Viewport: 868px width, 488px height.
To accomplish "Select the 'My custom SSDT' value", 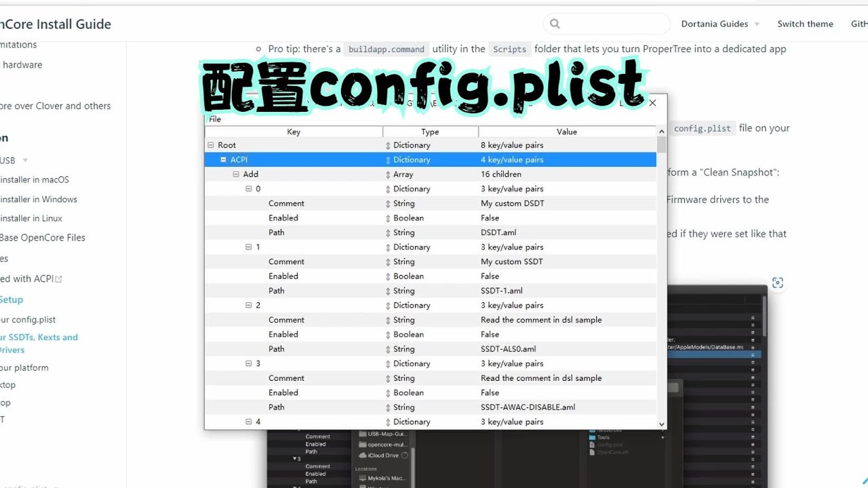I will tap(512, 262).
